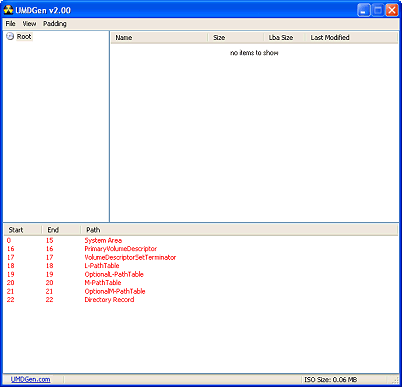Click End value 15 of System Area
Viewport: 402px width, 387px height.
(50, 240)
